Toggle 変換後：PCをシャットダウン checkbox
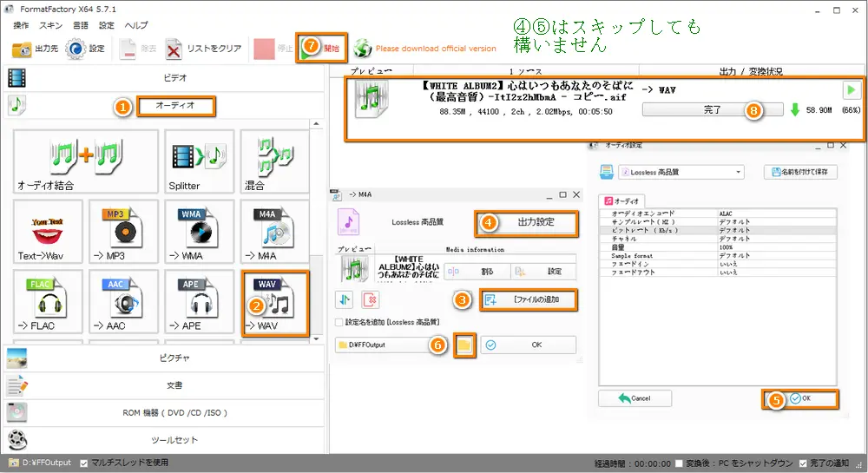This screenshot has width=868, height=473. [679, 463]
